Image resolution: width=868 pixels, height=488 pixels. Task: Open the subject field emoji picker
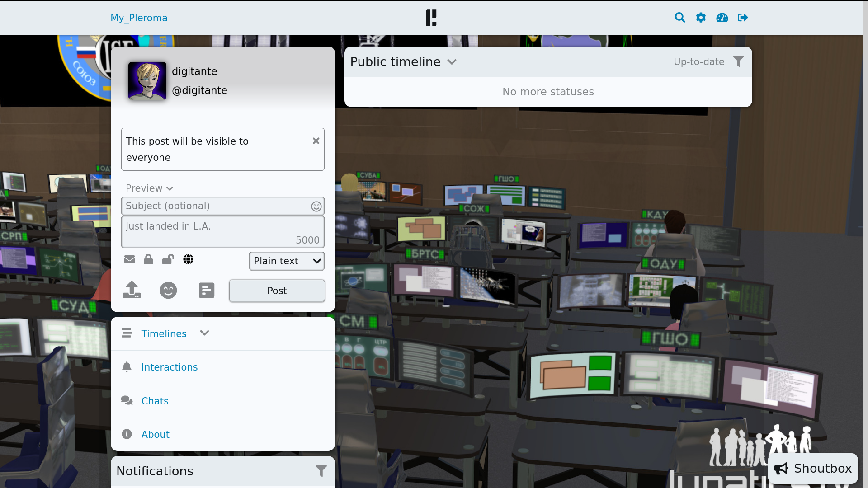pos(316,206)
